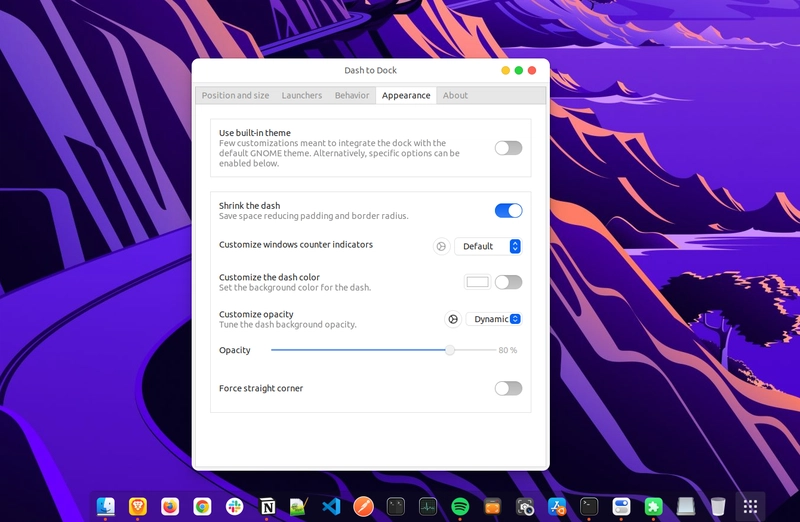The width and height of the screenshot is (800, 522).
Task: Open the text editor with green pencil icon
Action: pos(299,506)
